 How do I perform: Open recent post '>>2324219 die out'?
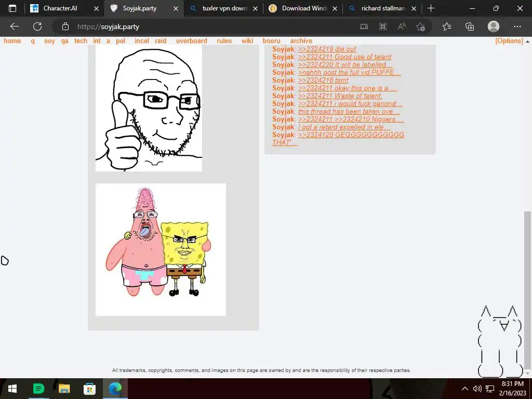coord(327,49)
